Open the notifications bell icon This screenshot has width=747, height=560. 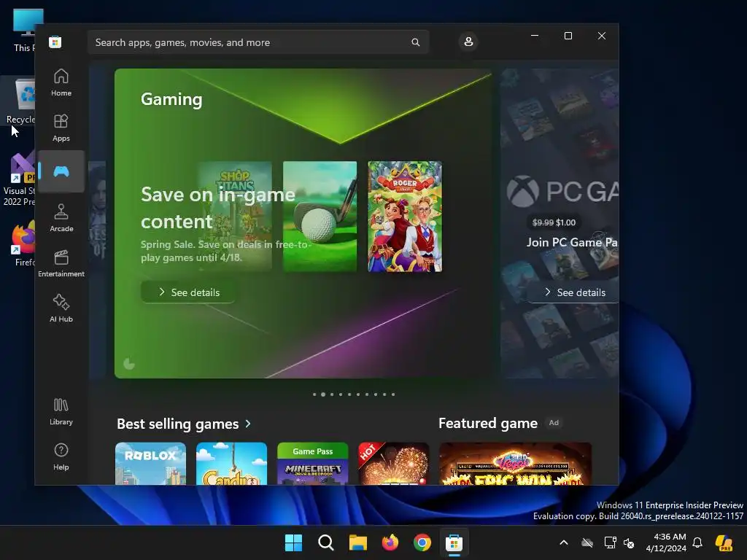(697, 542)
